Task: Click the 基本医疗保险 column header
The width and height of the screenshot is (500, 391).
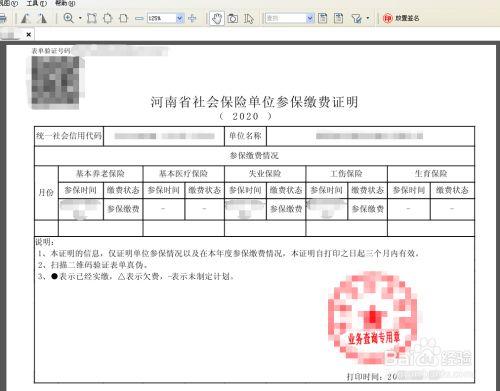Action: 183,174
